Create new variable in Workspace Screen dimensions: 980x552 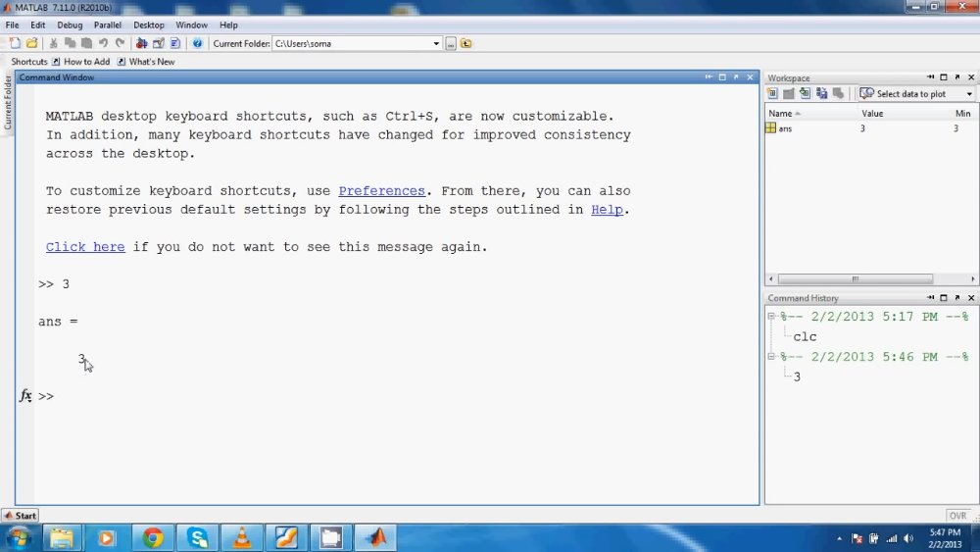[772, 93]
